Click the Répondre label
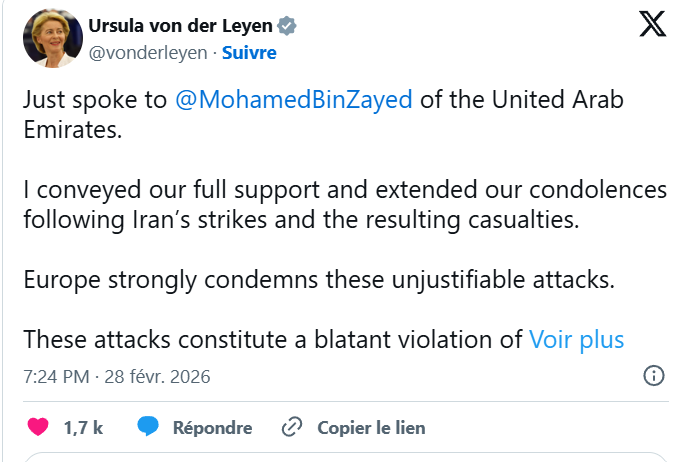Viewport: 686px width, 462px height. [x=212, y=427]
